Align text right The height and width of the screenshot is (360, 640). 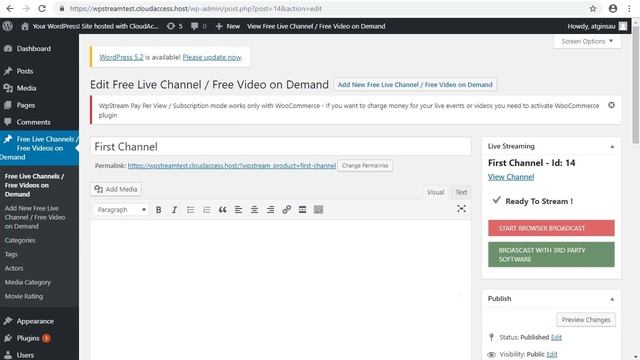(x=270, y=210)
